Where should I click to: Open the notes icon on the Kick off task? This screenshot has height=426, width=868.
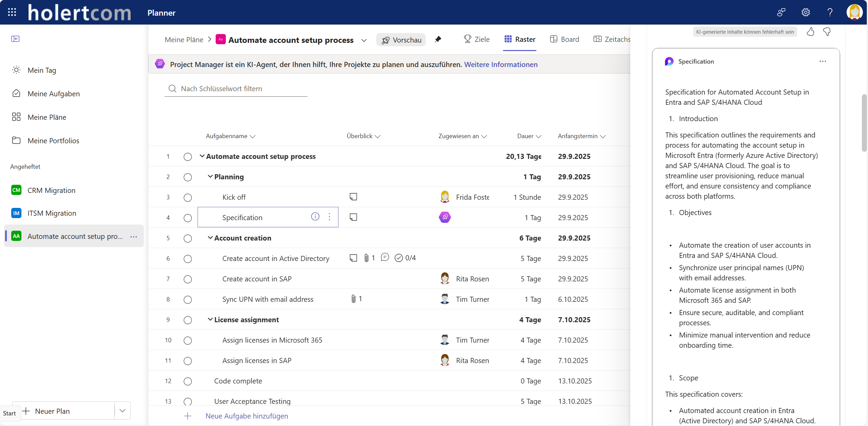click(353, 197)
